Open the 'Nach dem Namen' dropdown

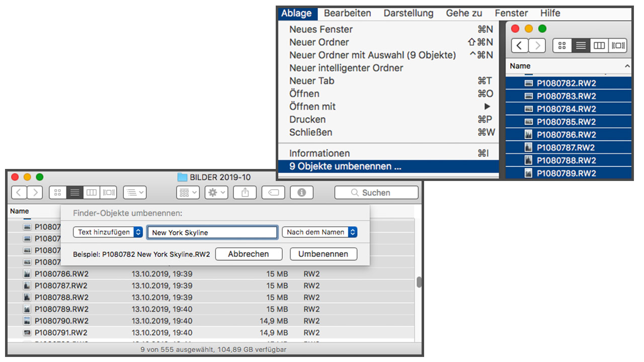point(319,232)
